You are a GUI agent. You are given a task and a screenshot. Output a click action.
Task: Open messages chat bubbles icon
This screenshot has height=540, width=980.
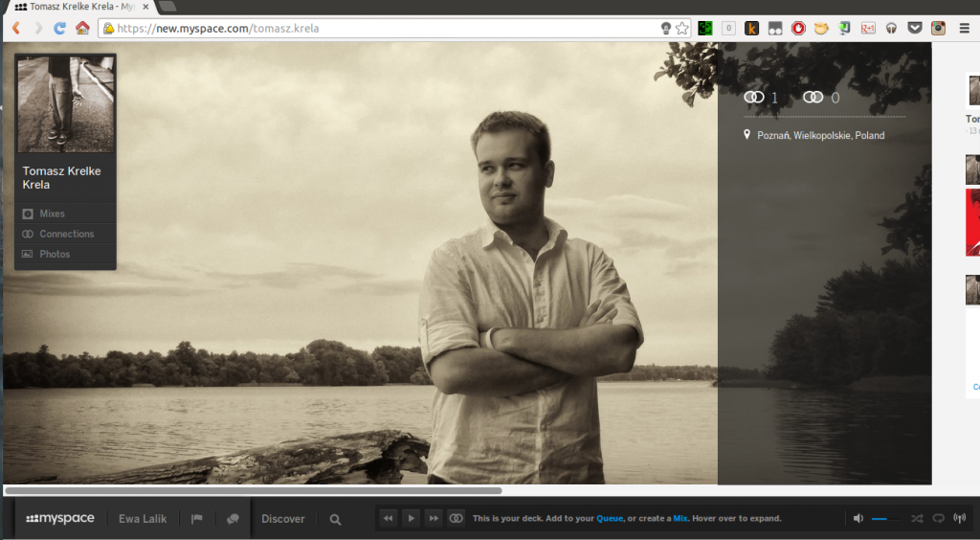point(233,519)
